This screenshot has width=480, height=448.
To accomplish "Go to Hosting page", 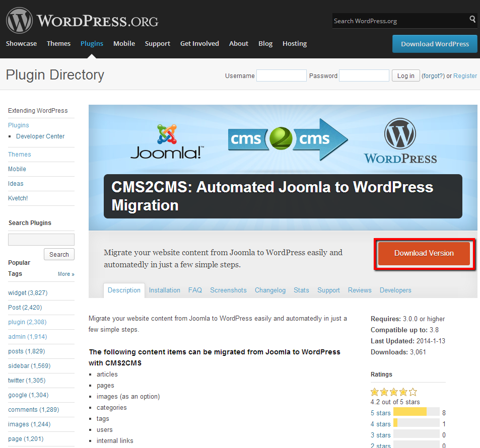I will click(295, 43).
